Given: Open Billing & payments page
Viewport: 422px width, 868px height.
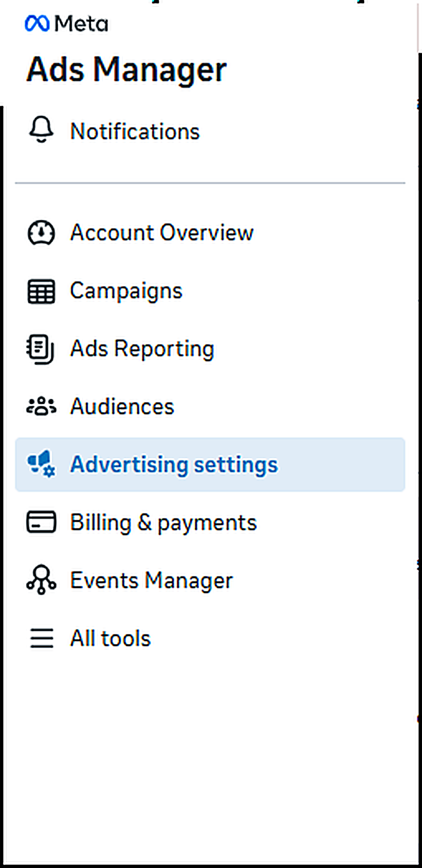Looking at the screenshot, I should tap(210, 522).
